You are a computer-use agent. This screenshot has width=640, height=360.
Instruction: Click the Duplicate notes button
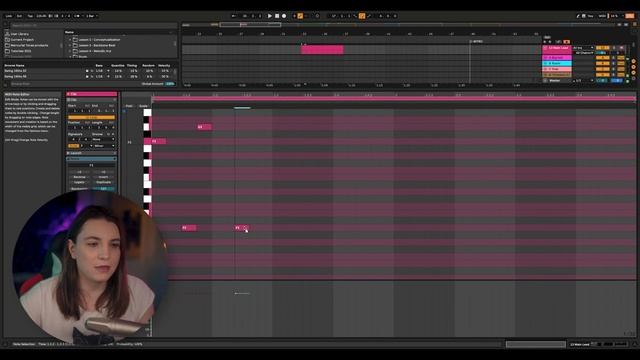(x=103, y=182)
